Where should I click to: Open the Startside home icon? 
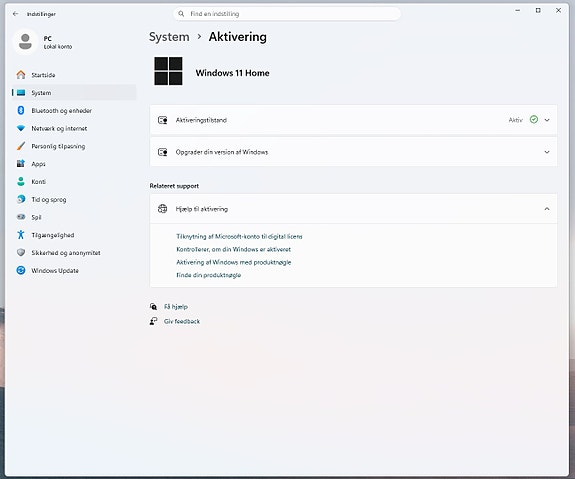[x=21, y=75]
